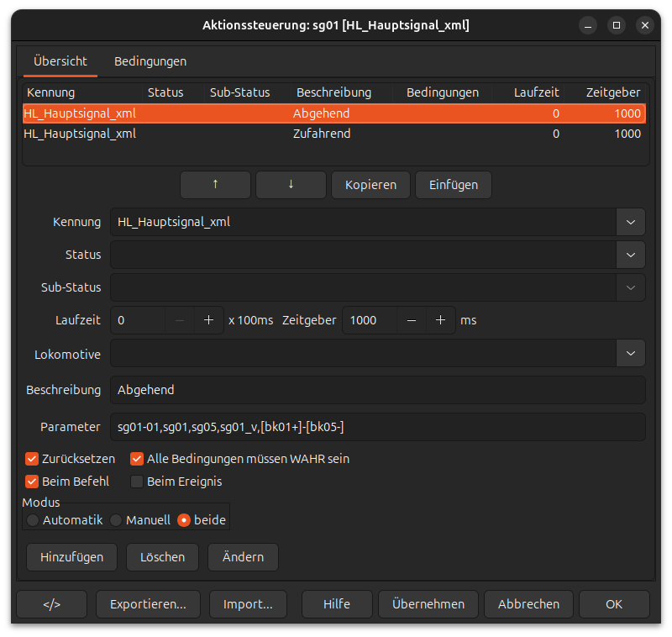Screen dimensions: 672x637
Task: Increase Laufzeit with the plus button
Action: click(x=208, y=320)
